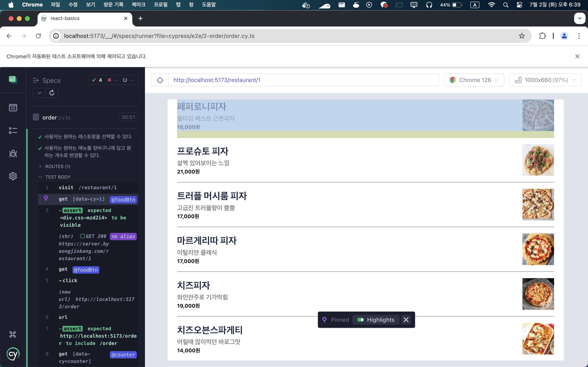Open keyboard shortcuts command icon
The height and width of the screenshot is (367, 588).
pyautogui.click(x=13, y=334)
